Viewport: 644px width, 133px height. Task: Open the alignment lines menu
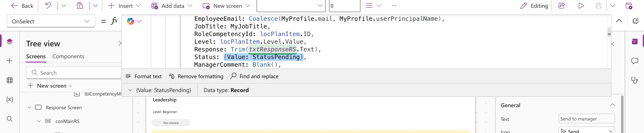tap(374, 6)
